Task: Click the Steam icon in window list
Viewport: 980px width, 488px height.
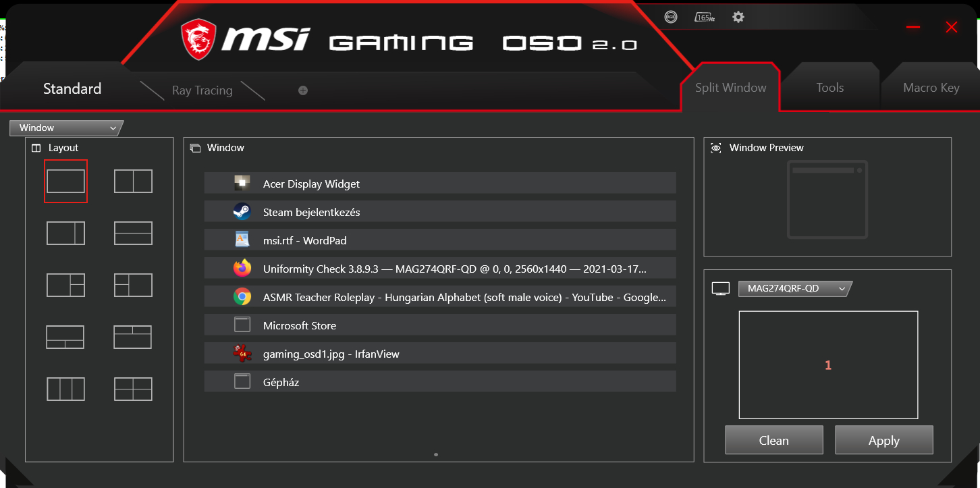Action: [x=242, y=212]
